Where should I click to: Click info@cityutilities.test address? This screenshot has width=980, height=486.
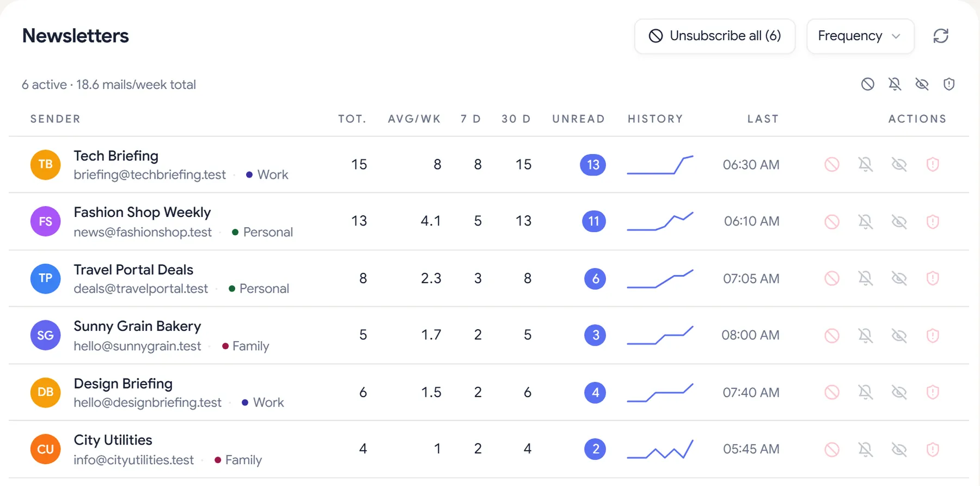134,460
